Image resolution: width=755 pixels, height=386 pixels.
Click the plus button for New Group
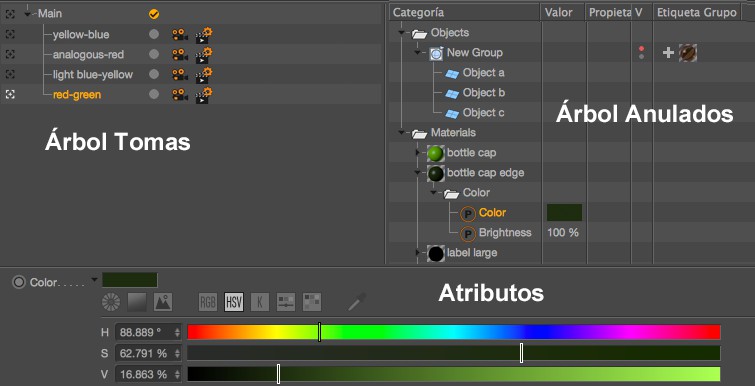click(668, 53)
